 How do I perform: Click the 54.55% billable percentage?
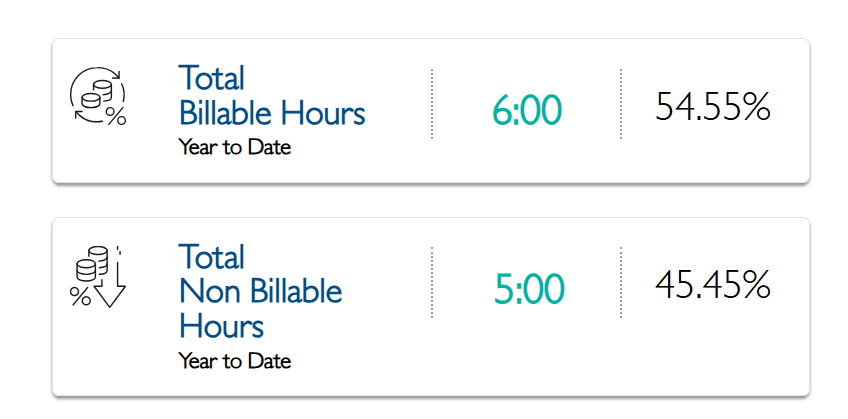[713, 107]
